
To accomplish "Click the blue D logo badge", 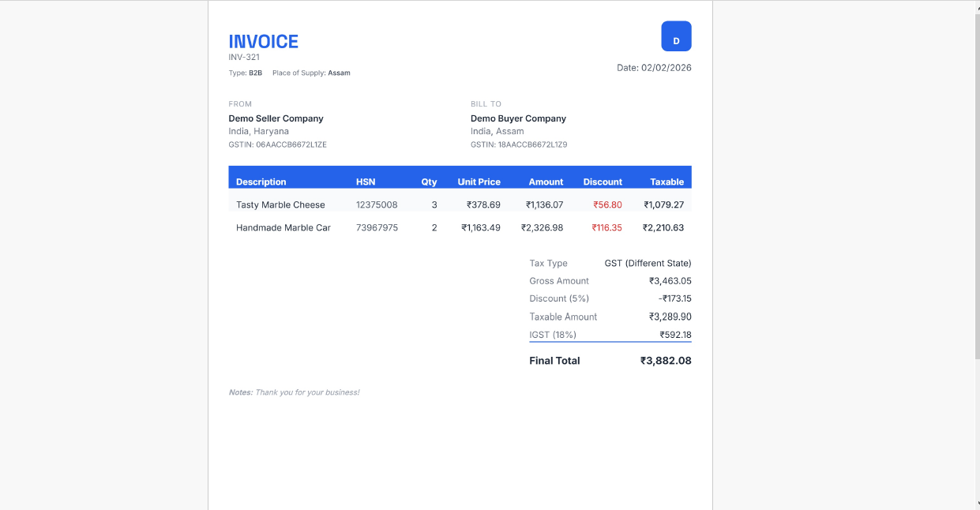I will pyautogui.click(x=676, y=36).
